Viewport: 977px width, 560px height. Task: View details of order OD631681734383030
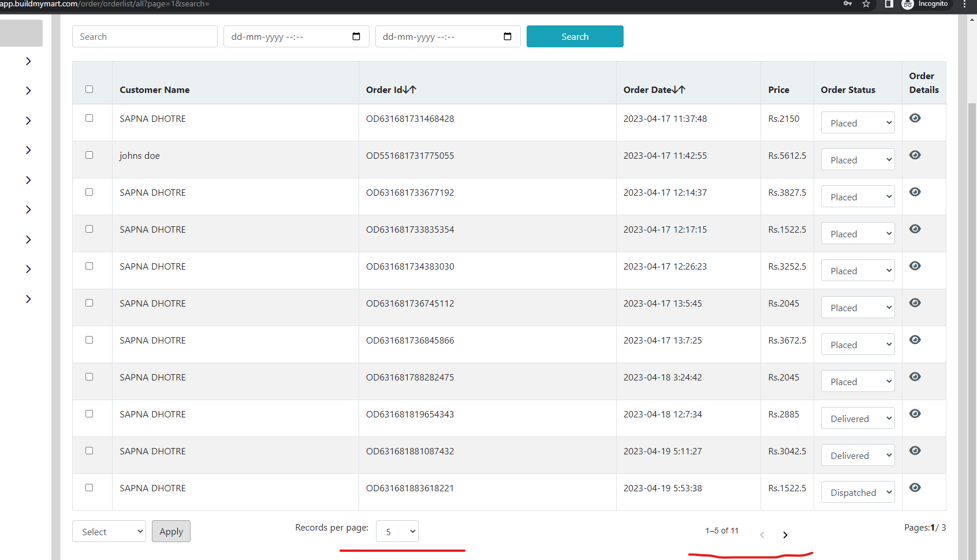click(915, 266)
